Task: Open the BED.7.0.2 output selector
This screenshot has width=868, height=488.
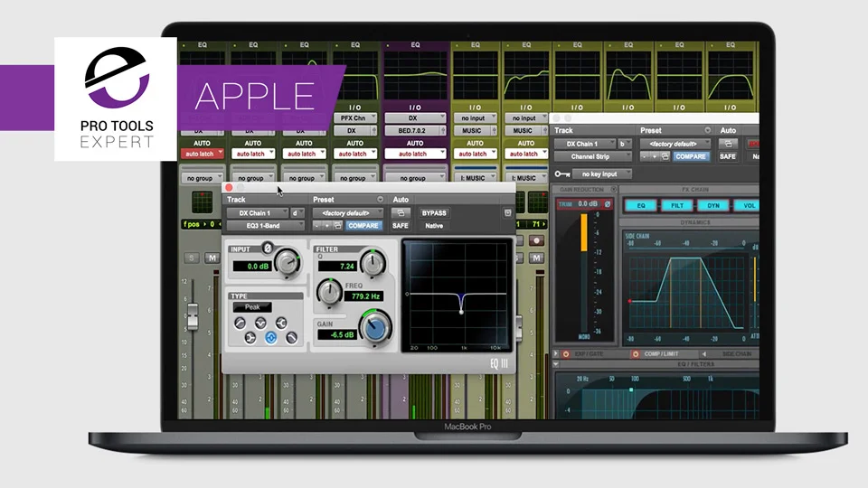Action: [x=416, y=130]
